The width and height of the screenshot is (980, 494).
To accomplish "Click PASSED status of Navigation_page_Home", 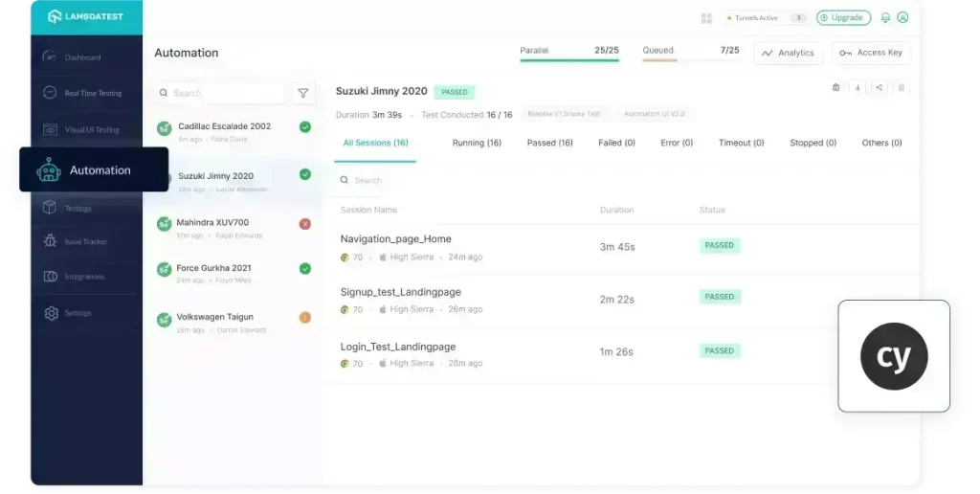I will (x=720, y=246).
